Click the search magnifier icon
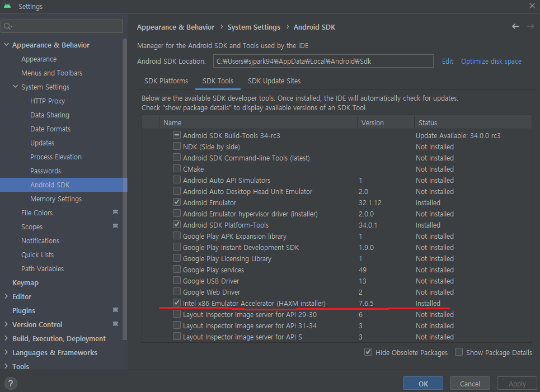 8,26
